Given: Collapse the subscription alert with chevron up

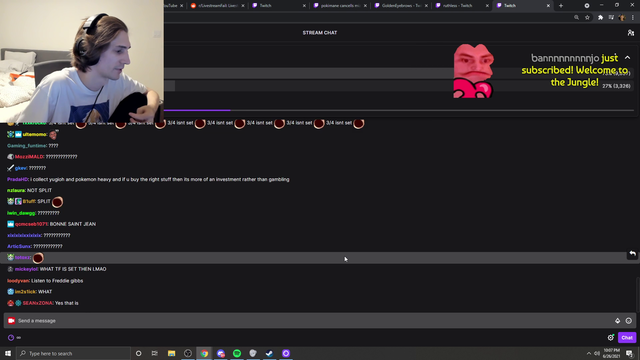Looking at the screenshot, I should (627, 58).
